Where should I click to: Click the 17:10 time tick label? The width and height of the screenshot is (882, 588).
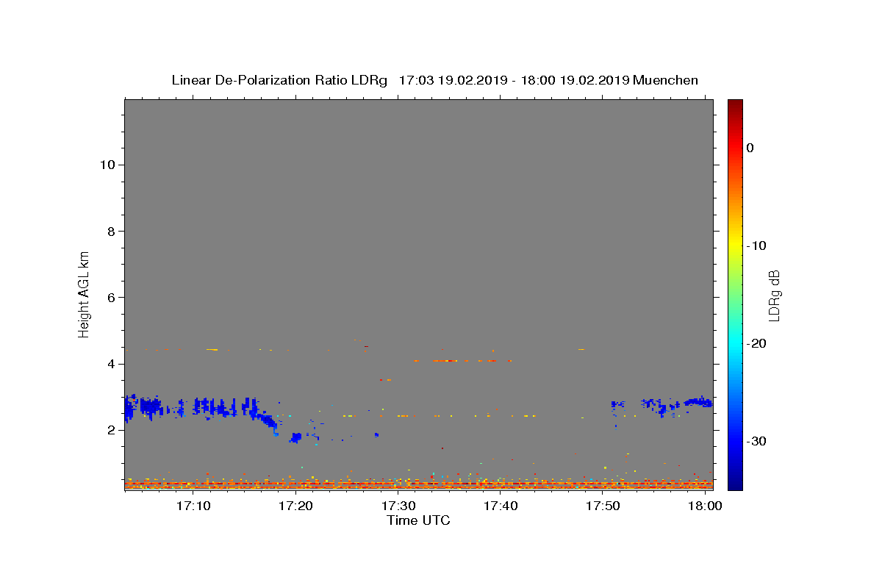click(193, 506)
